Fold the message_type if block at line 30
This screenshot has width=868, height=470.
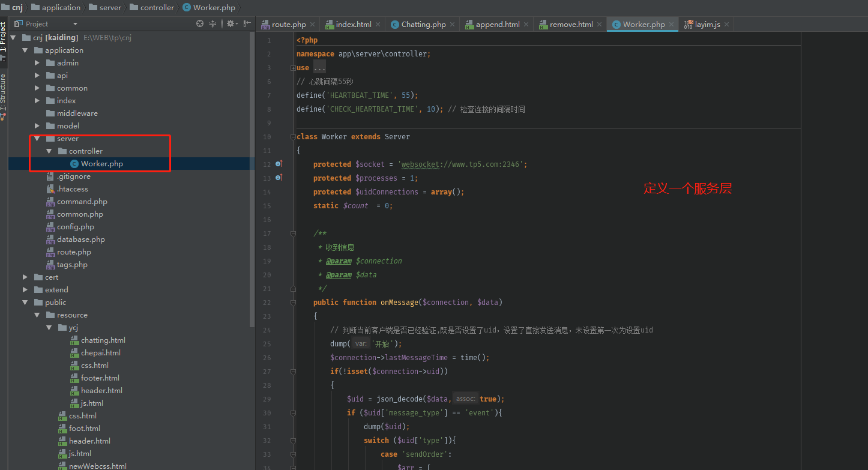click(x=293, y=413)
